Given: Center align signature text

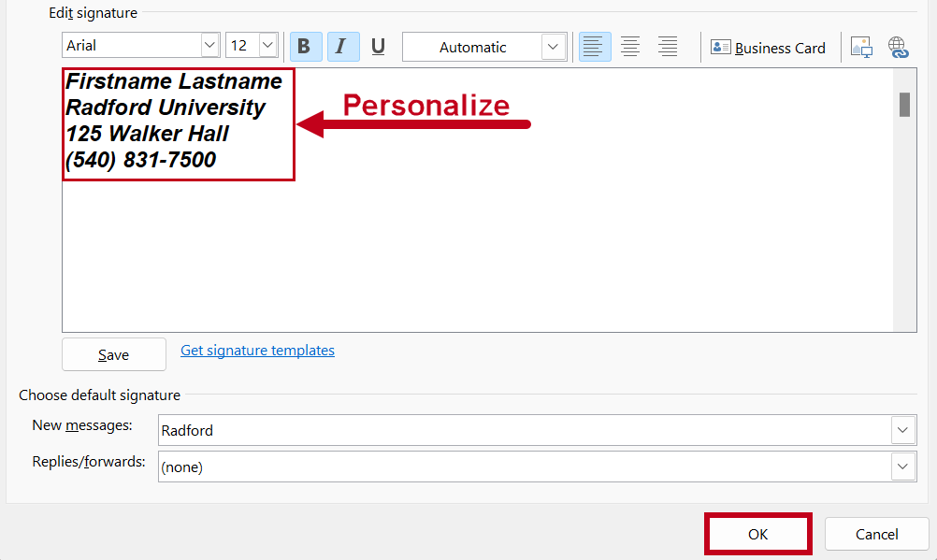Looking at the screenshot, I should [x=630, y=47].
